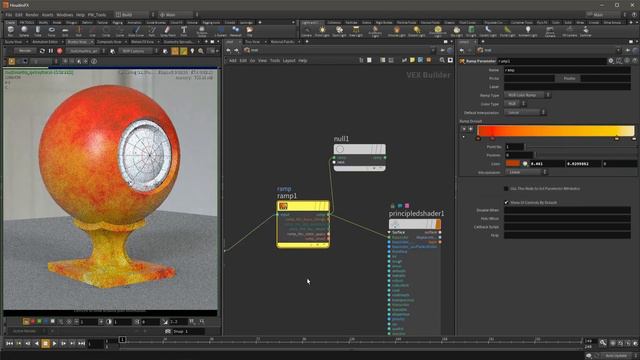Viewport: 640px width, 360px height.
Task: Select the Box shelf tool
Action: [11, 31]
